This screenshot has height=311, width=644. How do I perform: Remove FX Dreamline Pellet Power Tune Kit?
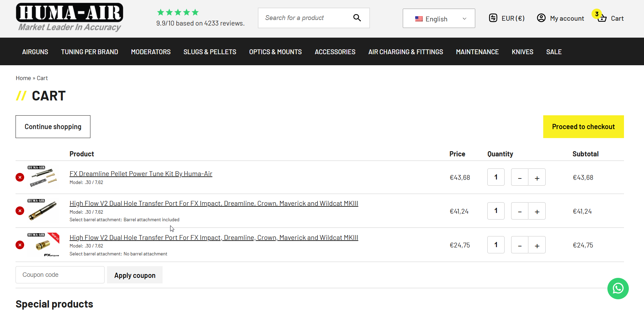coord(20,177)
